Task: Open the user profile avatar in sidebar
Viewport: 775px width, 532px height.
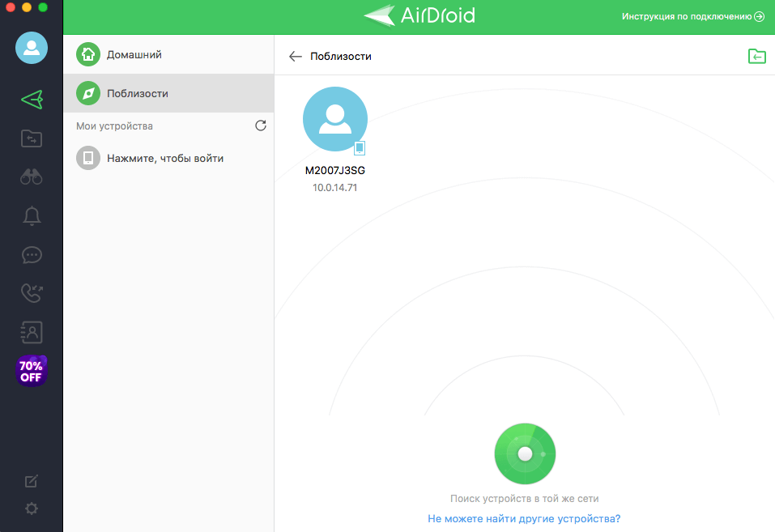Action: coord(32,48)
